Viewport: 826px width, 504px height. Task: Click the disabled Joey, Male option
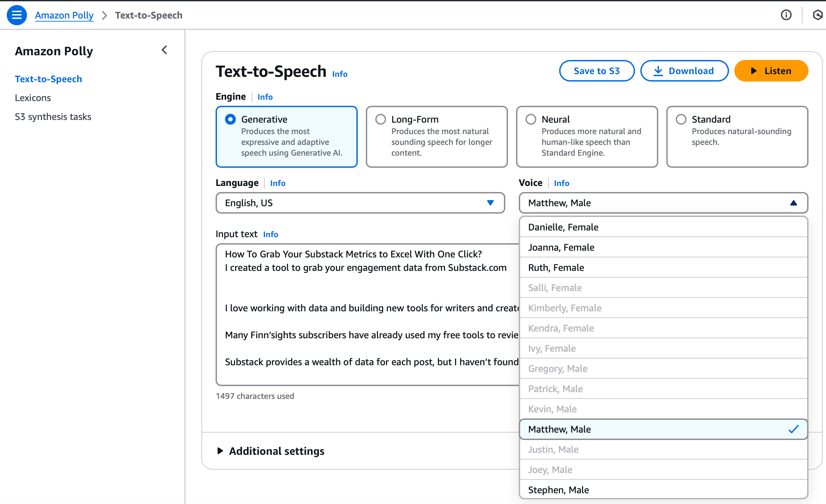(x=663, y=470)
